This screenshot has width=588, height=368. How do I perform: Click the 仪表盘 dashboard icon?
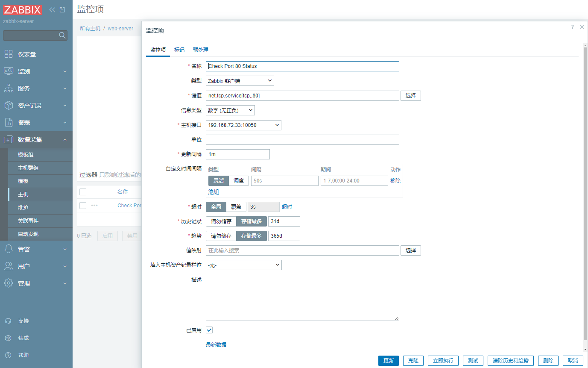point(9,54)
